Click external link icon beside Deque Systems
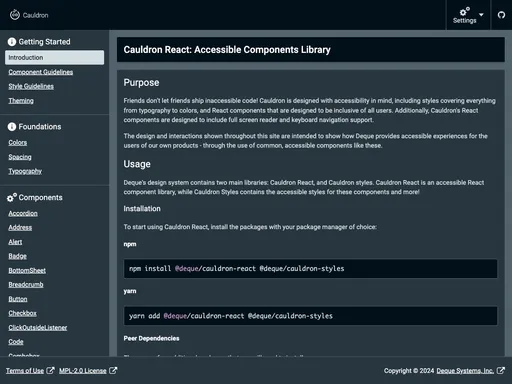Screen dimensions: 512x384 coord(501,370)
